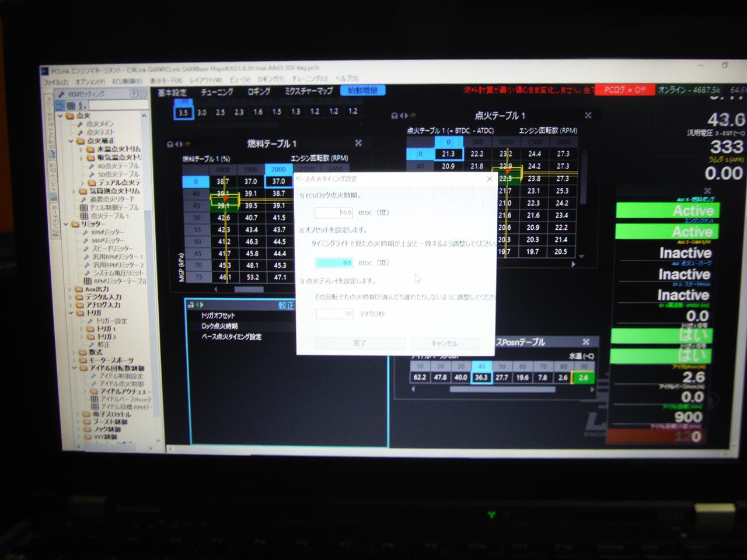Expand the デジタル入力 folder

[71, 297]
